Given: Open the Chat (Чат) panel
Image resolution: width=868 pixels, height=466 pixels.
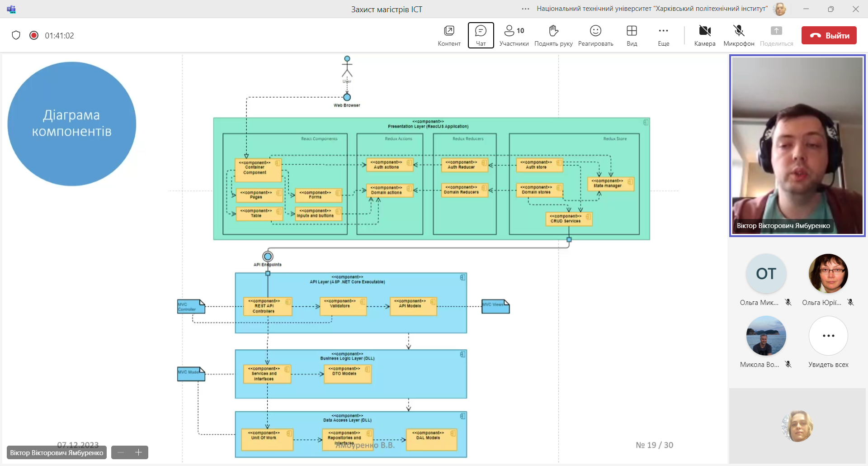Looking at the screenshot, I should coord(481,35).
